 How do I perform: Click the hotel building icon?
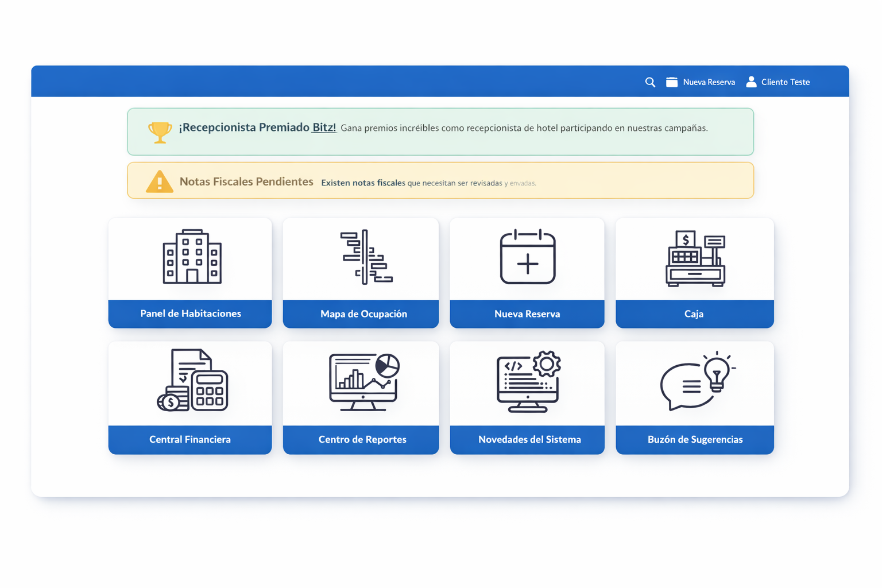(192, 257)
